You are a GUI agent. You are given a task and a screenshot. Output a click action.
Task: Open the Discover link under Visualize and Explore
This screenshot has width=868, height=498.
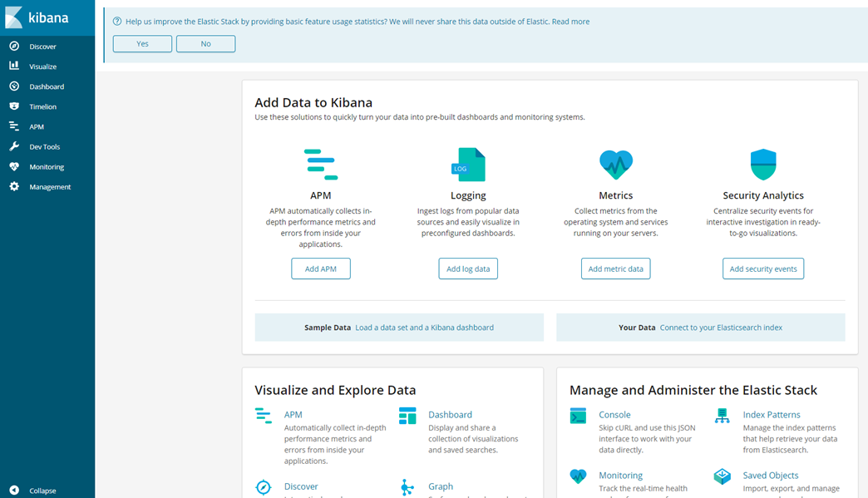pyautogui.click(x=301, y=486)
